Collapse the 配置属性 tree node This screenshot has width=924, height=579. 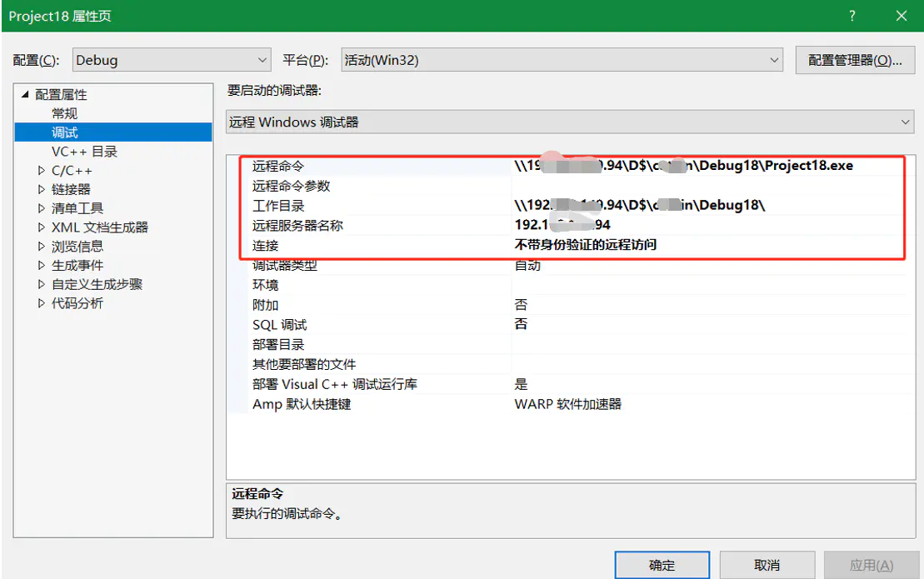click(x=25, y=94)
